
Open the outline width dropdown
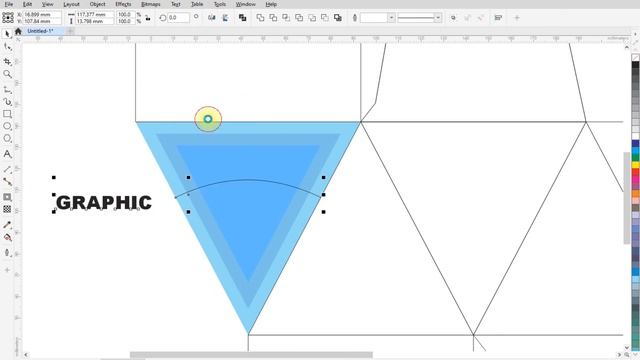pos(391,18)
